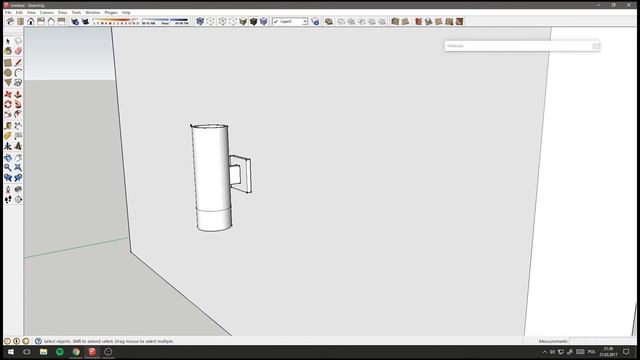Switch to Right view
Image resolution: width=640 pixels, height=360 pixels.
41,21
